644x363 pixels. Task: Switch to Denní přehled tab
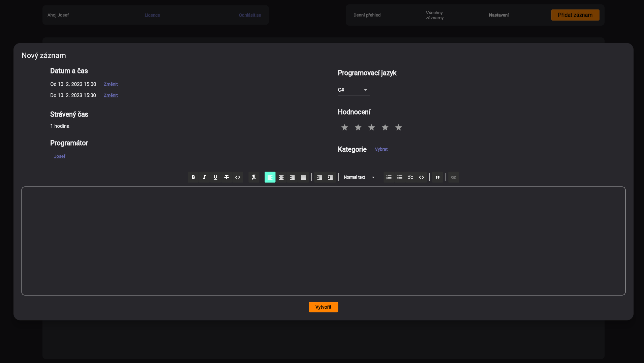click(x=367, y=15)
